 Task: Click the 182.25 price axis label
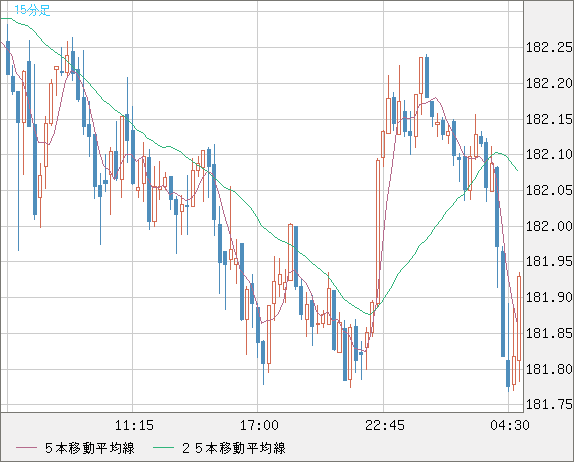point(549,47)
